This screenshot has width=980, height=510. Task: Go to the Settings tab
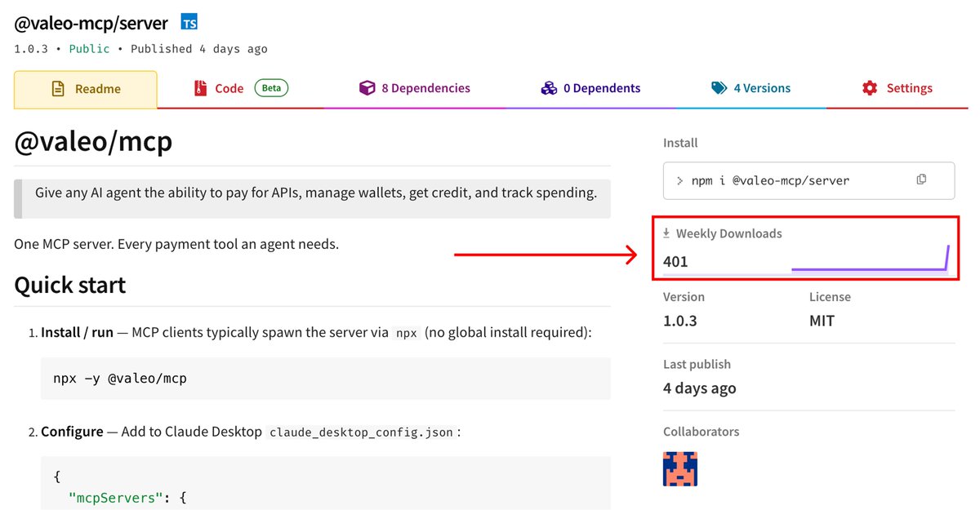pos(897,88)
